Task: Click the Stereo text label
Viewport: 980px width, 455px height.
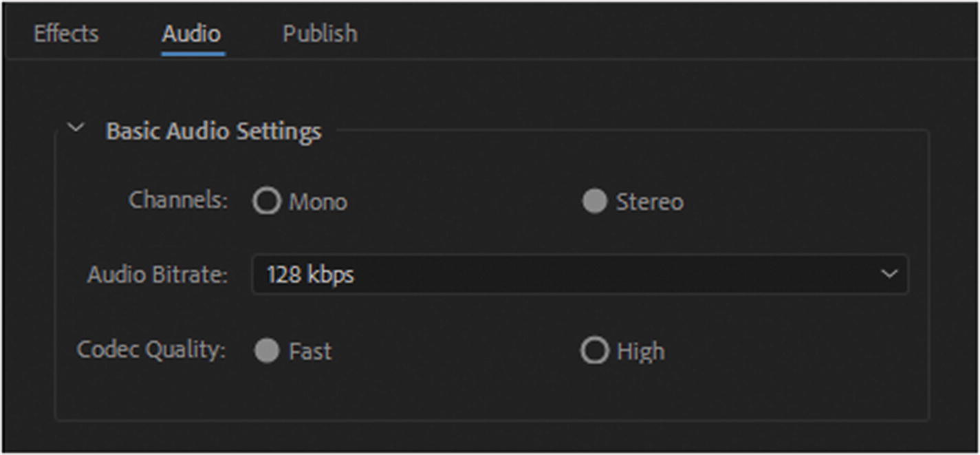Action: click(x=649, y=202)
